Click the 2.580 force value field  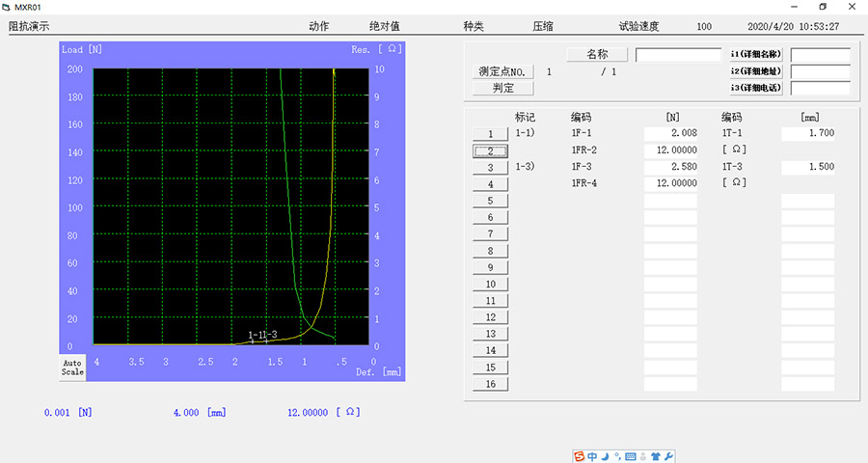tap(670, 167)
